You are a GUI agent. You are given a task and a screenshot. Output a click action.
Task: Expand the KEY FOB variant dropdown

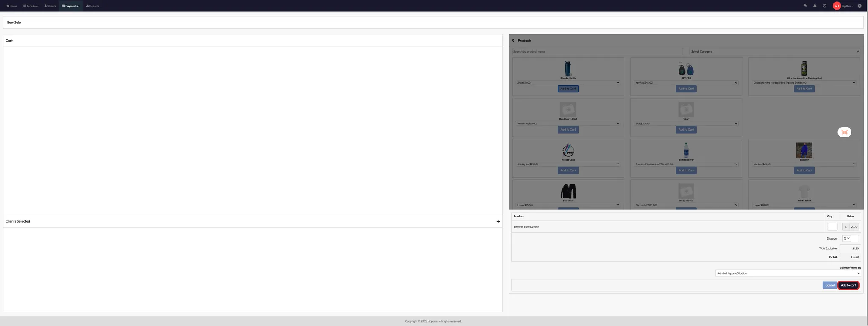point(686,83)
